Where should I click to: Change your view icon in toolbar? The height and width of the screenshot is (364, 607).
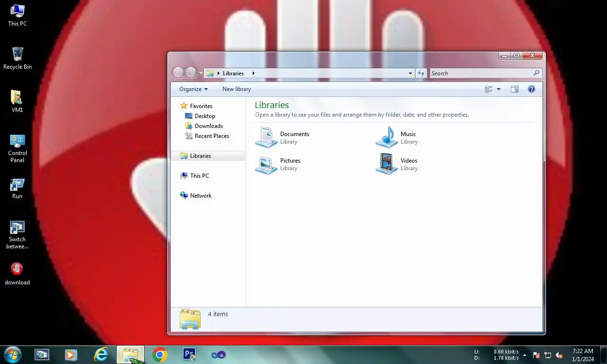pyautogui.click(x=488, y=89)
